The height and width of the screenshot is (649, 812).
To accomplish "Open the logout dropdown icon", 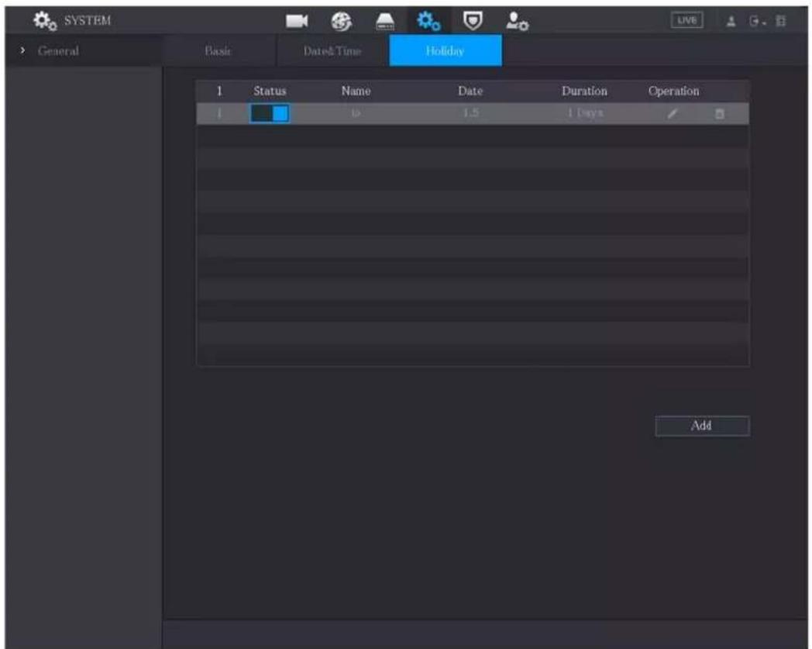I will click(x=757, y=21).
